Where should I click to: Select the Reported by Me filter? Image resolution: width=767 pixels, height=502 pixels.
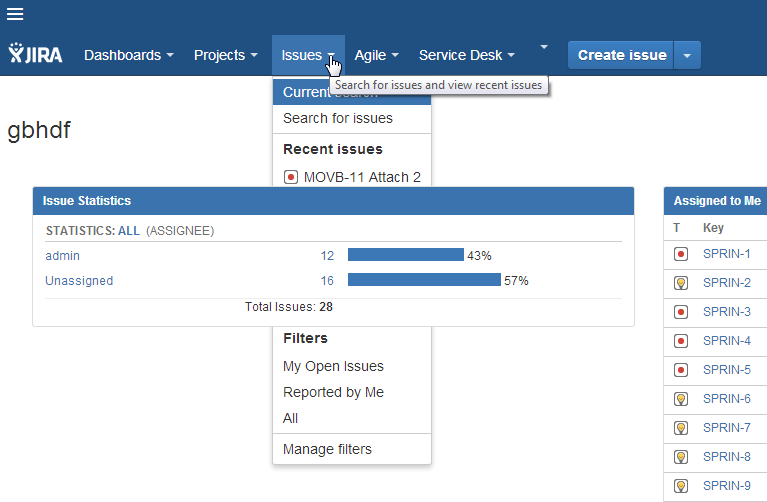(x=352, y=392)
